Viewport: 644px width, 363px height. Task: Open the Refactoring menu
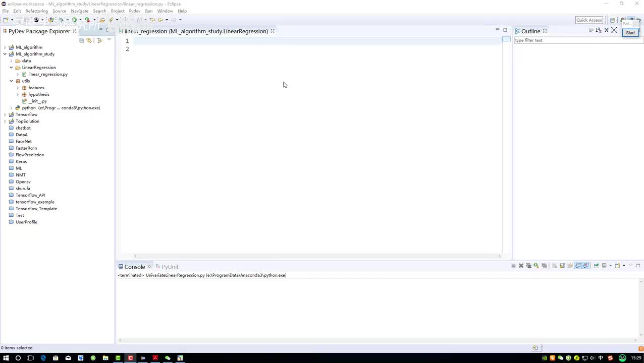coord(36,11)
